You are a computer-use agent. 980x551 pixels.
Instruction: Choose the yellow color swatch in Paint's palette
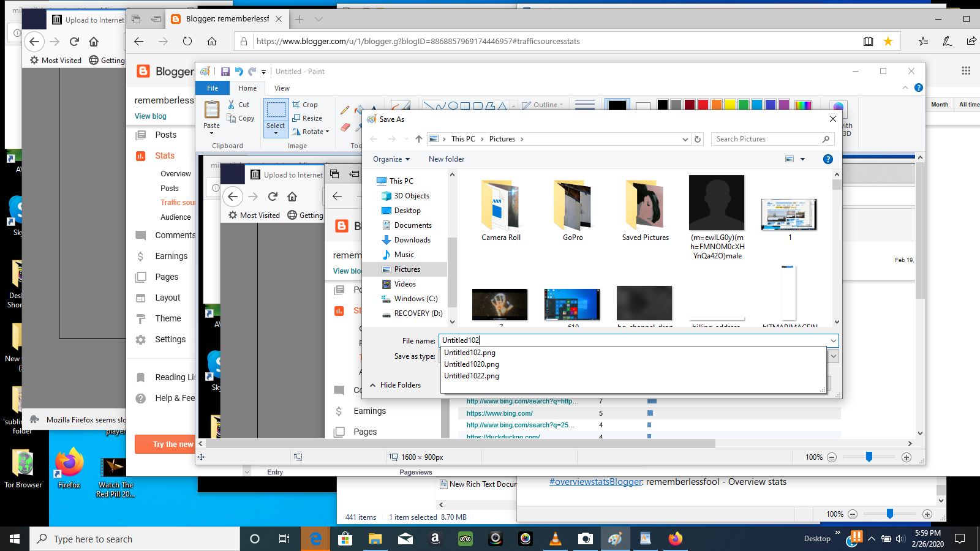tap(729, 105)
